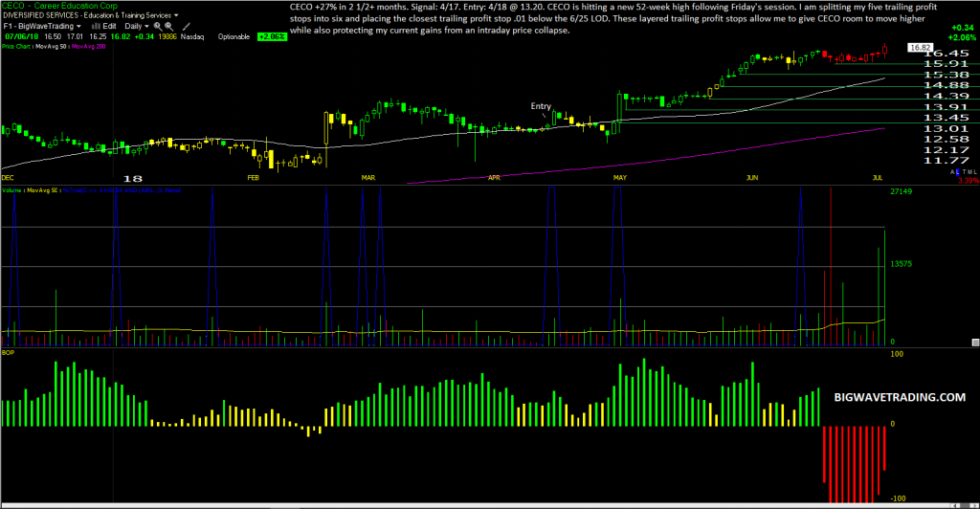Click the 100 BOP axis value

[x=897, y=354]
